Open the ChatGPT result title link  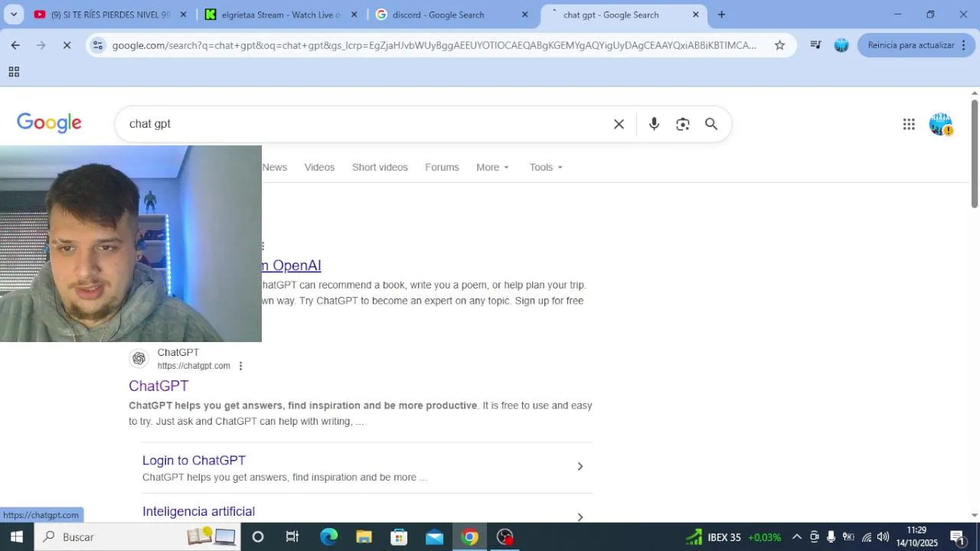click(x=158, y=386)
